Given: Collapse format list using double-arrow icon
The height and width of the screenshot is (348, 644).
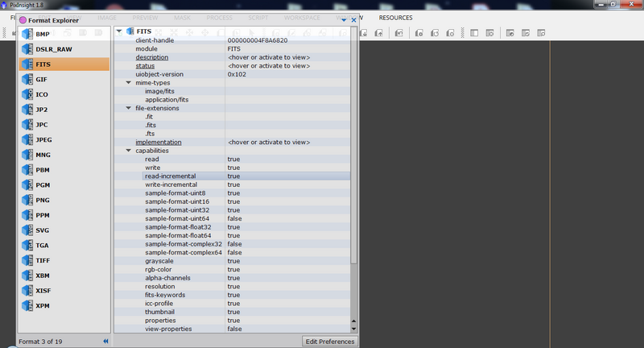Looking at the screenshot, I should point(105,341).
